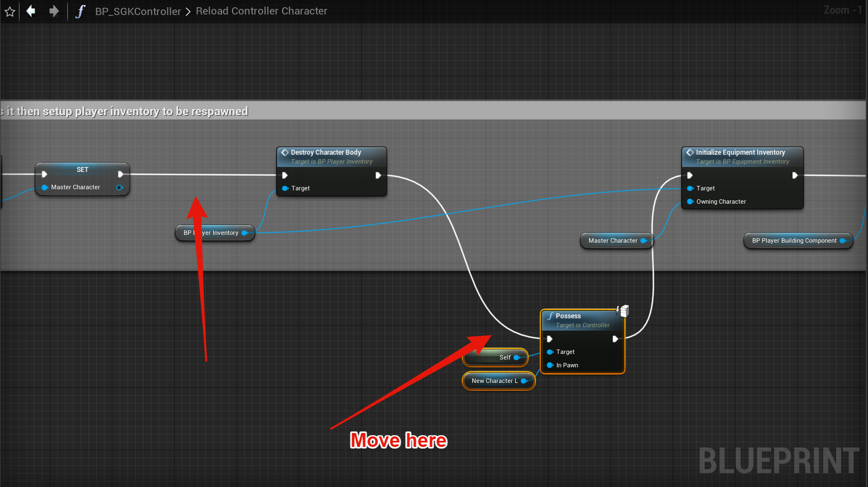The image size is (868, 487).
Task: Click the SET node's execution input pin
Action: coord(45,174)
